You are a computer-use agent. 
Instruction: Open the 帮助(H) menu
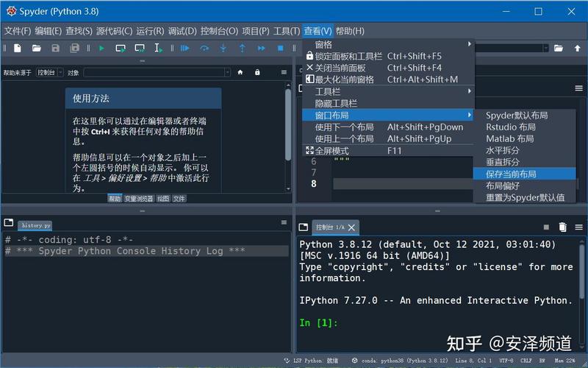(350, 31)
